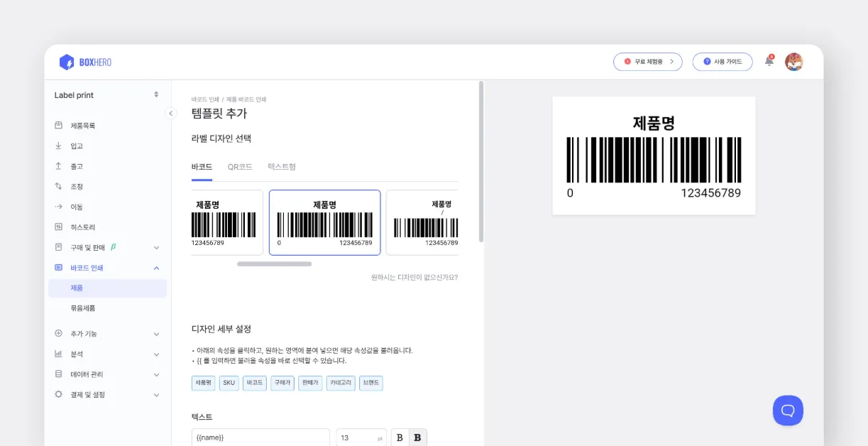Open the chat support bubble
The height and width of the screenshot is (446, 868).
[788, 410]
